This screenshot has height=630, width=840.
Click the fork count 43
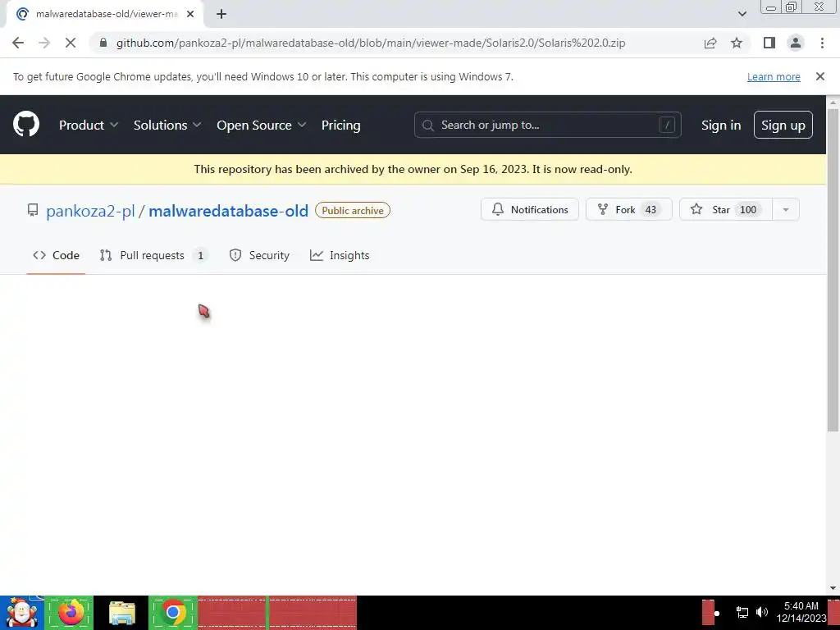[651, 209]
